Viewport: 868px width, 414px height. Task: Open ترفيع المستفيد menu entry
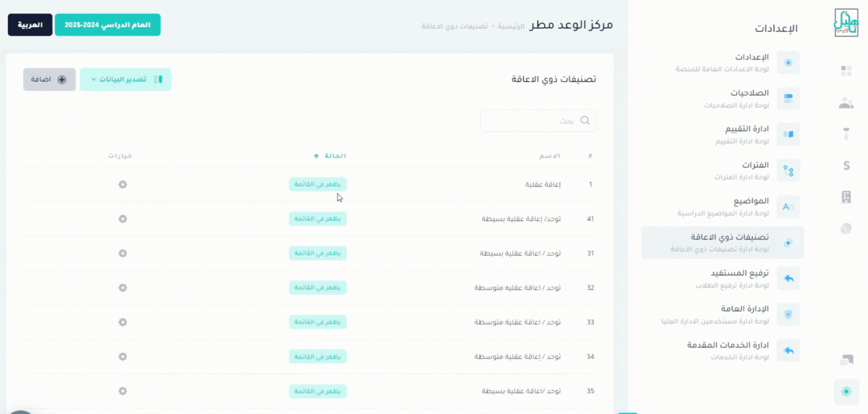click(742, 278)
